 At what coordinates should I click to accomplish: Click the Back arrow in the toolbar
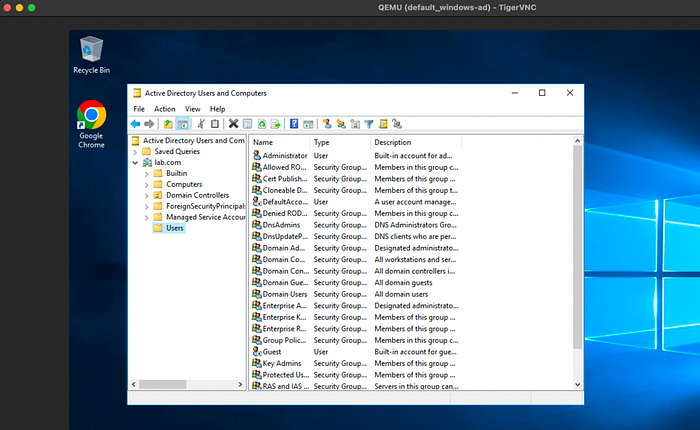(136, 124)
